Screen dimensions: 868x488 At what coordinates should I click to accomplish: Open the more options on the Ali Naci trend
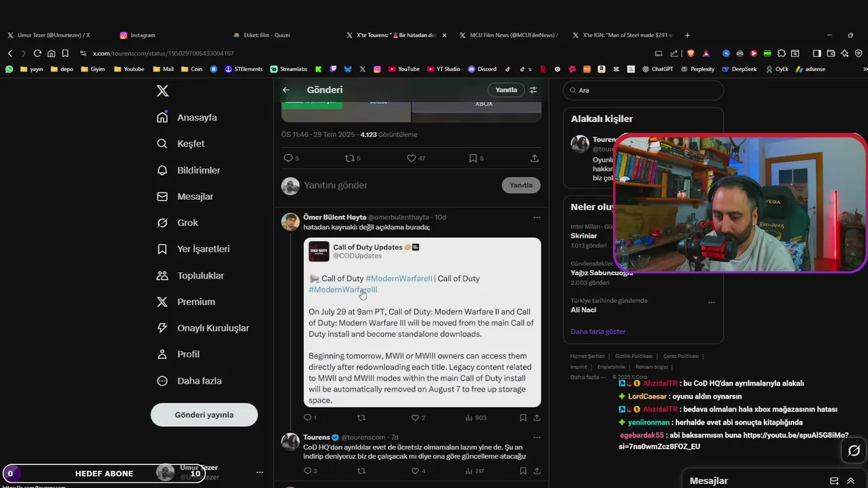711,302
